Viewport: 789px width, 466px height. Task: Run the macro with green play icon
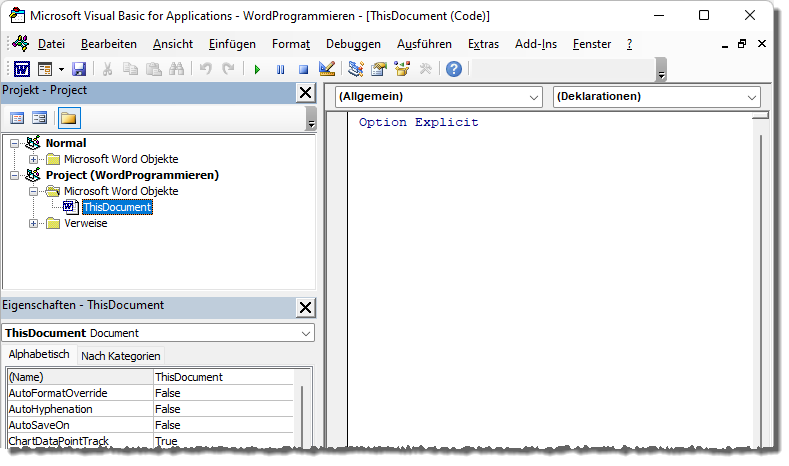pos(257,69)
